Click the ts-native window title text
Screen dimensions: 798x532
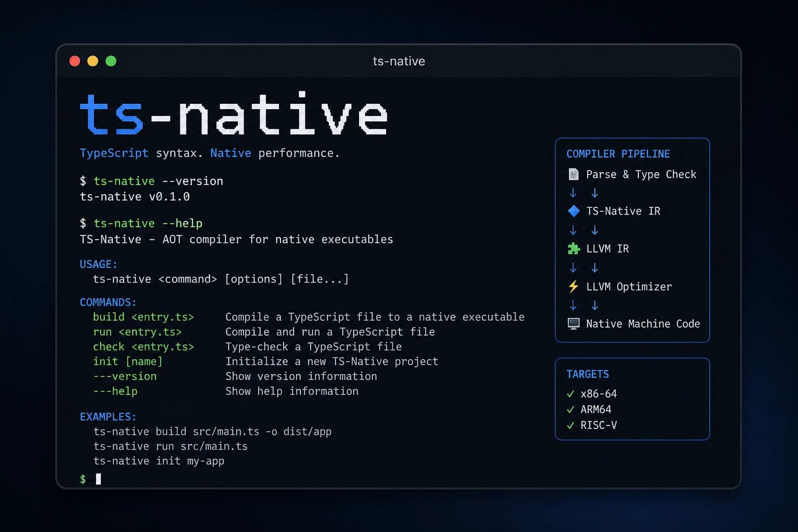tap(399, 61)
